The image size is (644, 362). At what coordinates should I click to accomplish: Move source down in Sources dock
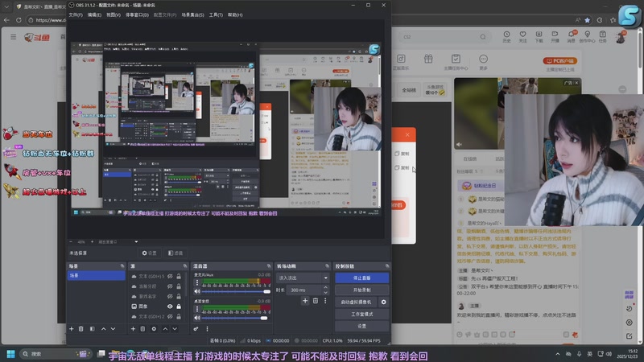pos(175,329)
